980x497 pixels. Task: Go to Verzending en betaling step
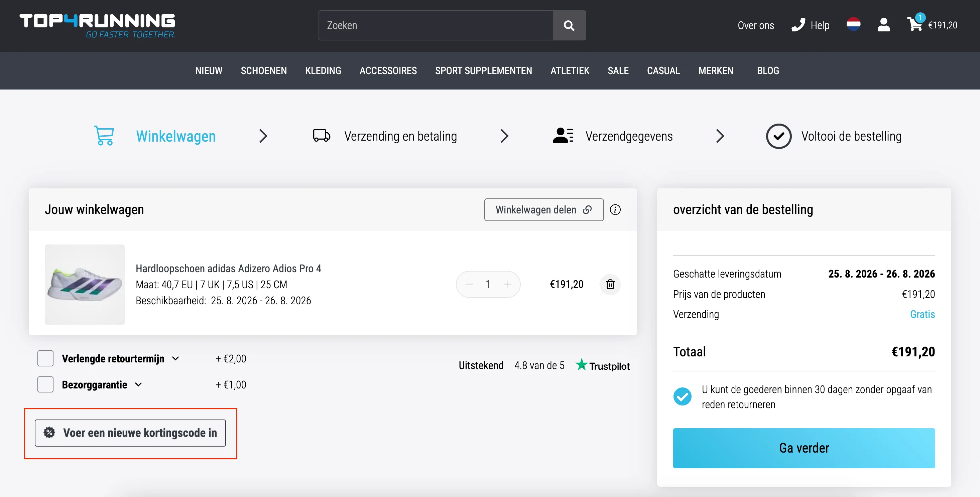401,136
